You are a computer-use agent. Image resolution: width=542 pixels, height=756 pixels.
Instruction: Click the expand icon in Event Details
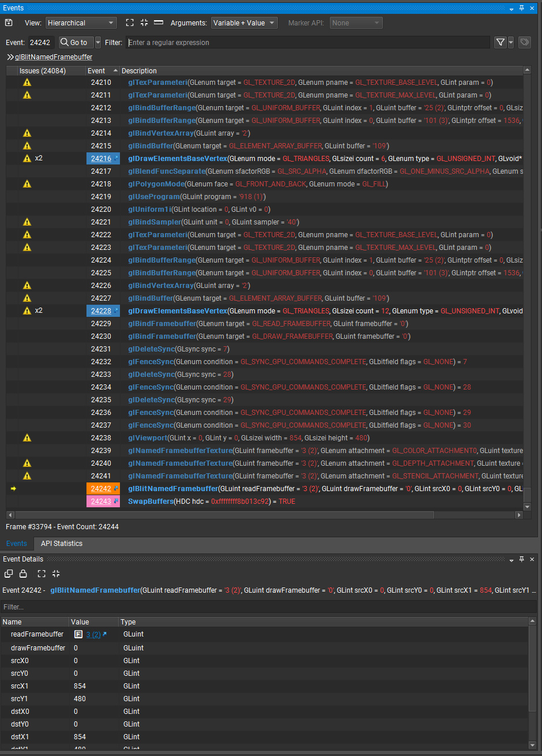(x=41, y=574)
